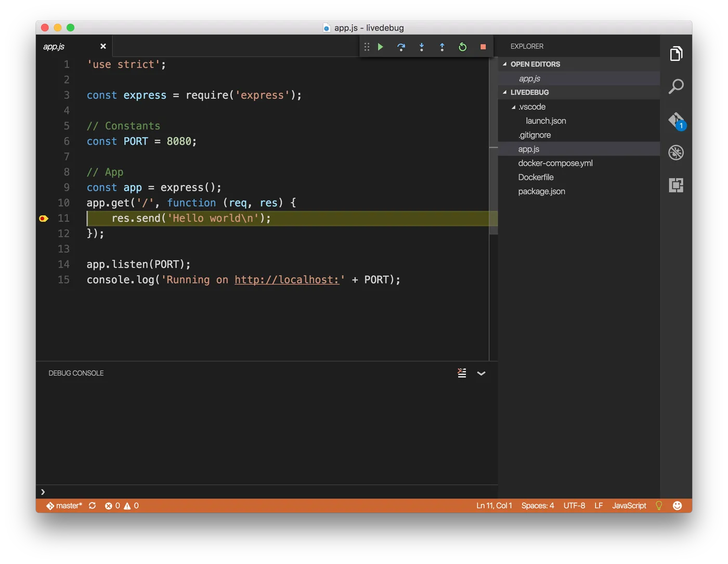Close the app.js editor tab
728x564 pixels.
103,46
